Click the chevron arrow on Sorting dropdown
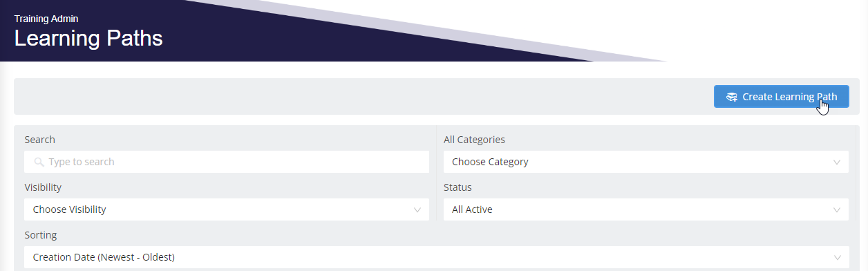 tap(836, 257)
